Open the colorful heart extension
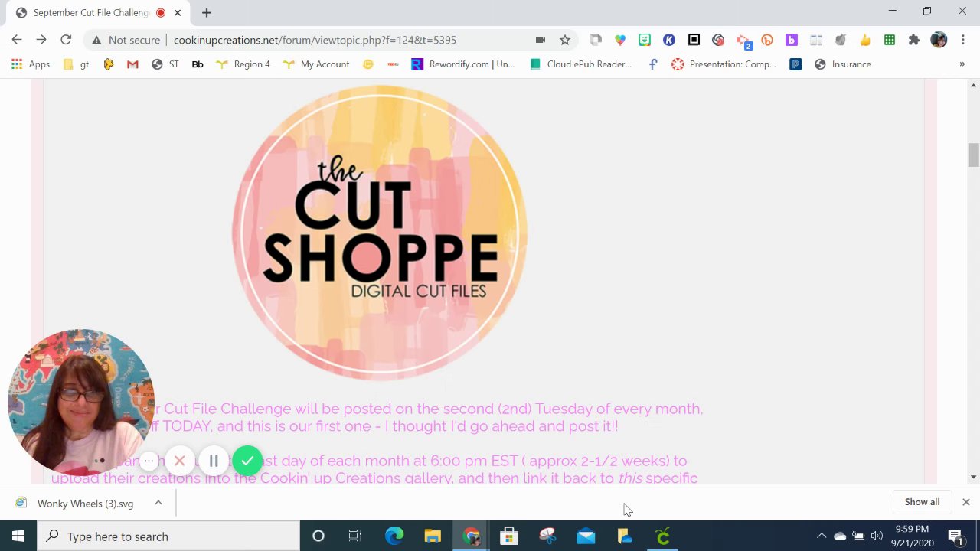This screenshot has height=551, width=980. pyautogui.click(x=620, y=40)
